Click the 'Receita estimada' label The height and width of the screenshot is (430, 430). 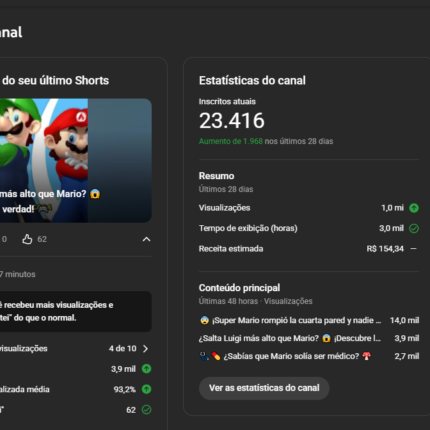(x=231, y=249)
